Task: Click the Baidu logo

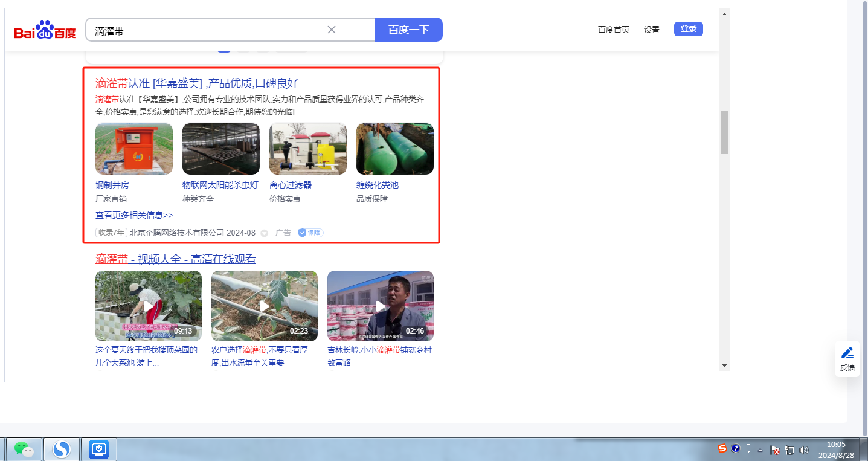Action: click(45, 30)
